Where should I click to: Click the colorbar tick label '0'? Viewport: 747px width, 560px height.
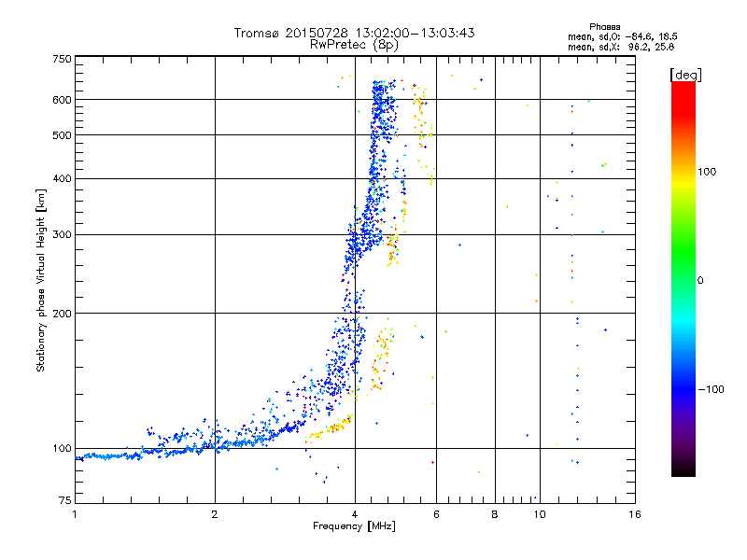coord(700,281)
